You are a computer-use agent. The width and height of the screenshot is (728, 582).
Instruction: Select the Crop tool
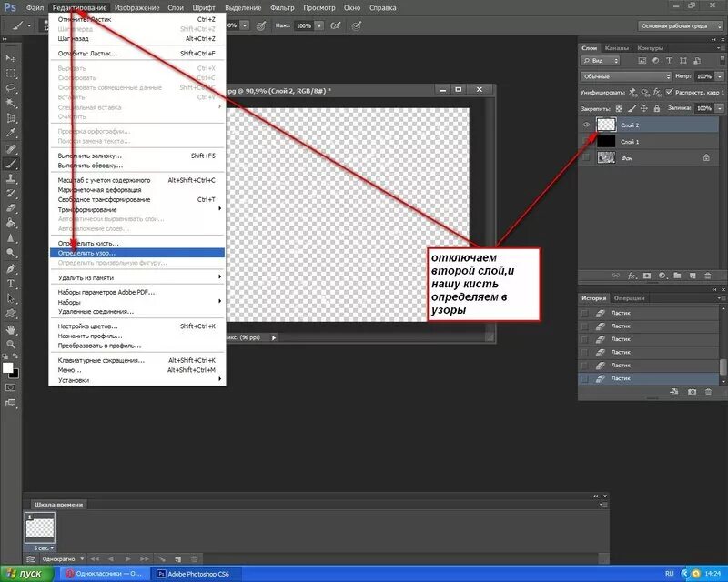click(x=11, y=118)
